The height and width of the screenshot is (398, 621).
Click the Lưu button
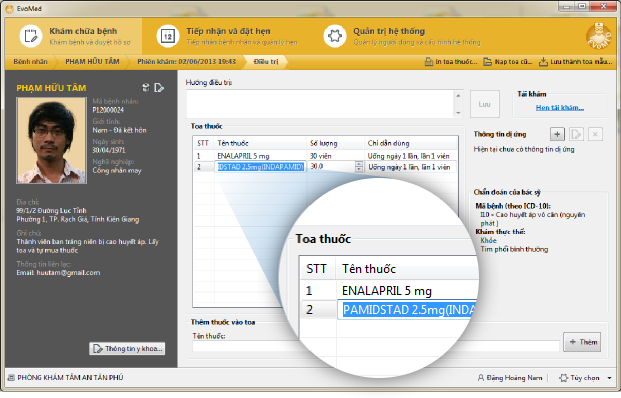tap(485, 104)
